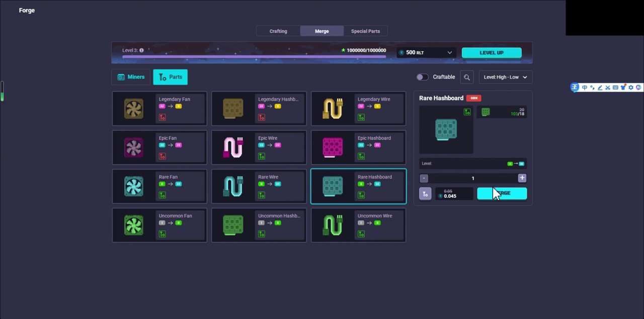Click the LEVEL UP button
This screenshot has width=644, height=319.
click(492, 53)
